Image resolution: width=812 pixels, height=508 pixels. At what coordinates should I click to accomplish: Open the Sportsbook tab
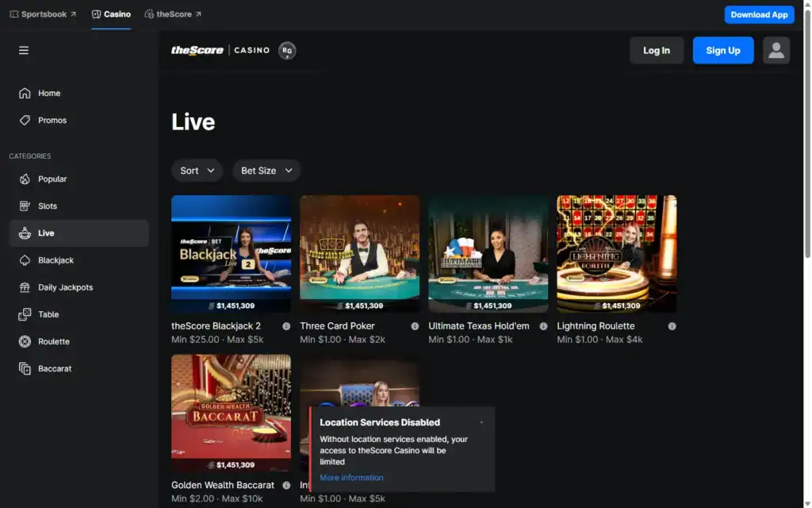[43, 14]
